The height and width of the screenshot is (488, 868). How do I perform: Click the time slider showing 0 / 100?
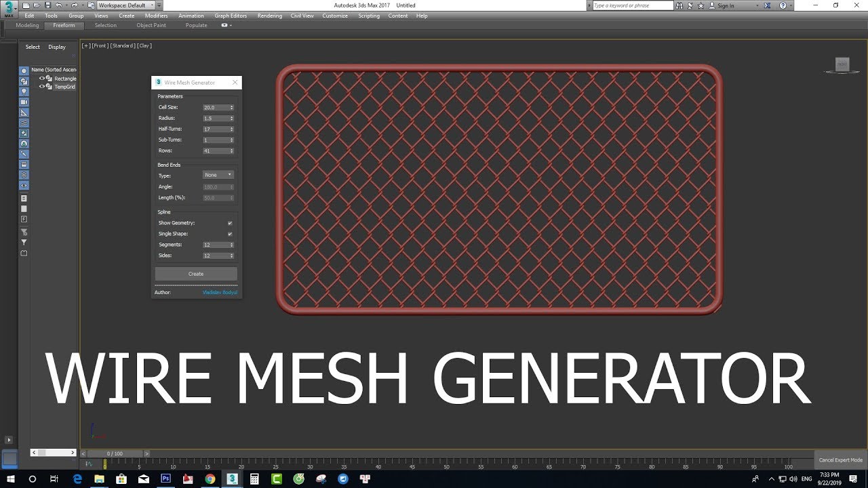(x=115, y=453)
